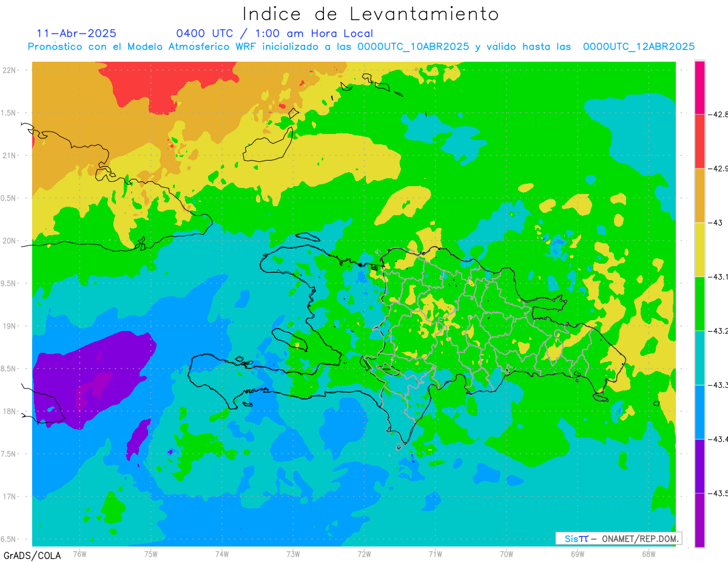
Task: Pick the green swatch between -43.1 and -43.2
Action: click(699, 303)
